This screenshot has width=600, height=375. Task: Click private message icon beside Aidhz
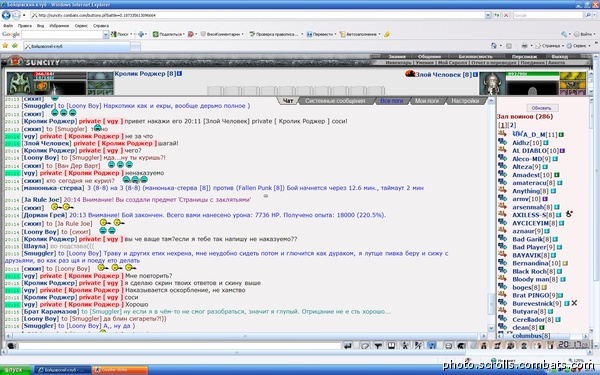[502, 142]
